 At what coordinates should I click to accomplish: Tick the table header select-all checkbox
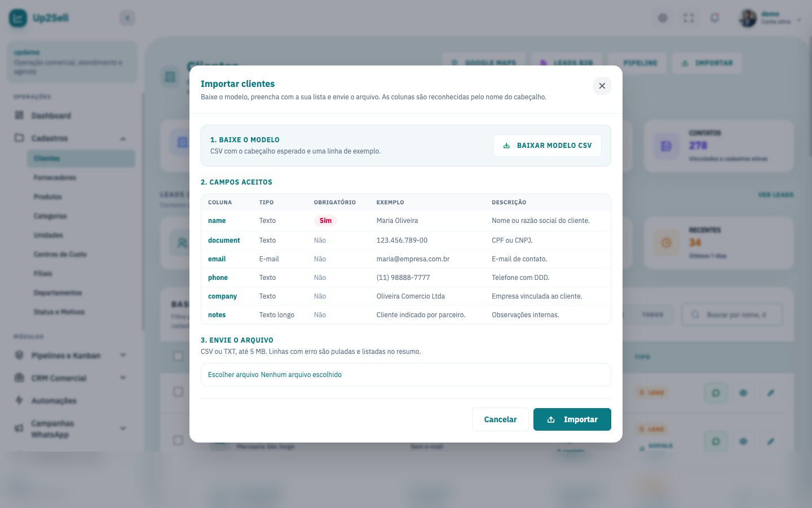(x=178, y=356)
